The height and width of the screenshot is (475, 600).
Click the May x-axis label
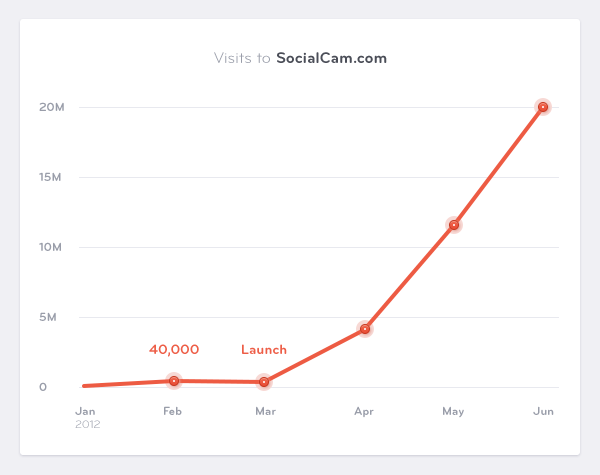[453, 411]
